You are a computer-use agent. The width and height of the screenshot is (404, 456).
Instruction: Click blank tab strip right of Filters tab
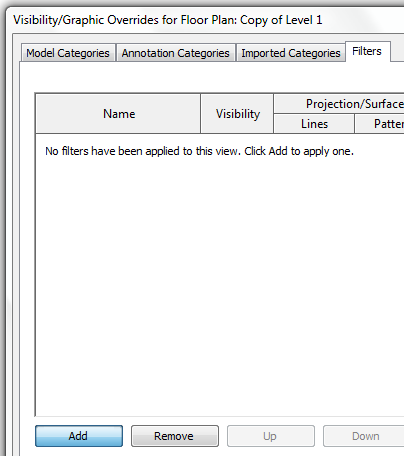pyautogui.click(x=397, y=51)
